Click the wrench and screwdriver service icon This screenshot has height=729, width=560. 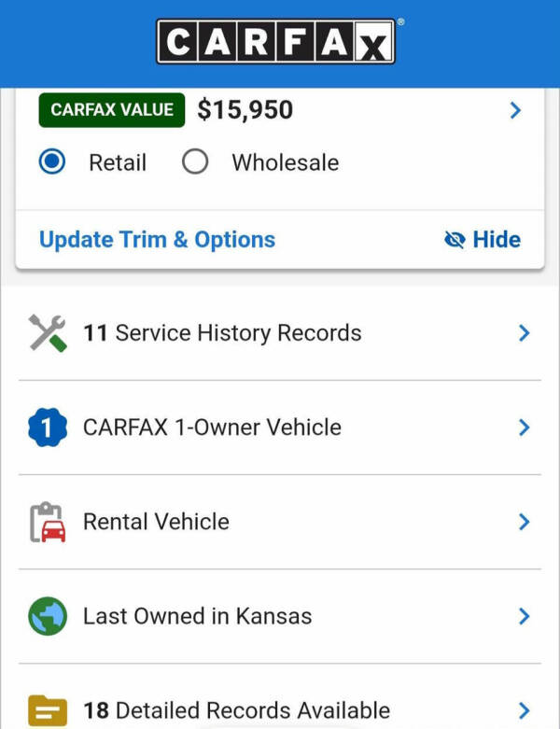[x=48, y=333]
